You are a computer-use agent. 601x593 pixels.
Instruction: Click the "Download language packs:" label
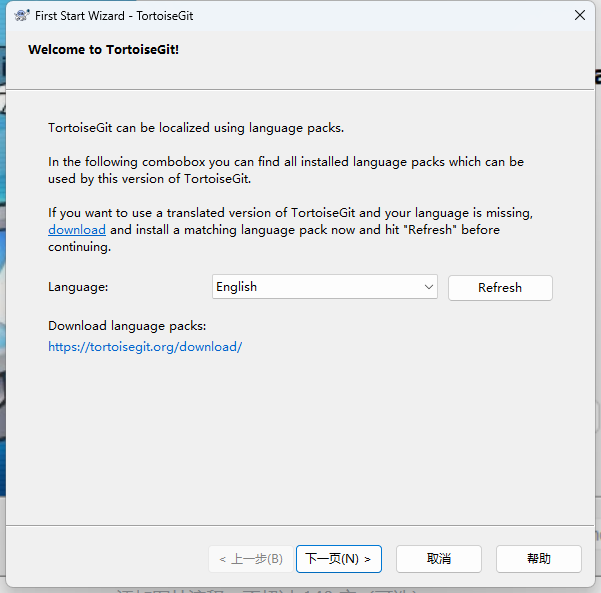pos(127,326)
